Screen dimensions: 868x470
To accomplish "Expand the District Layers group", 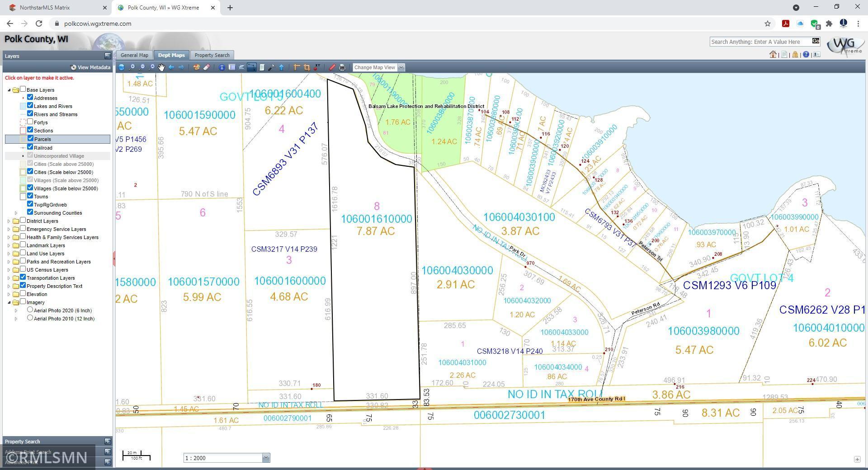I will tap(9, 221).
